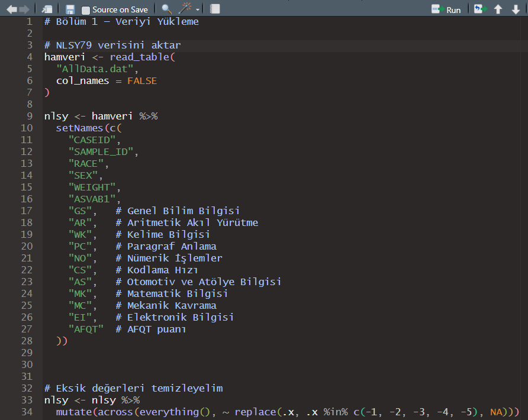The width and height of the screenshot is (528, 420).
Task: Place cursor on "# Bölüm 1 – Veriyi Yükleme"
Action: click(121, 21)
